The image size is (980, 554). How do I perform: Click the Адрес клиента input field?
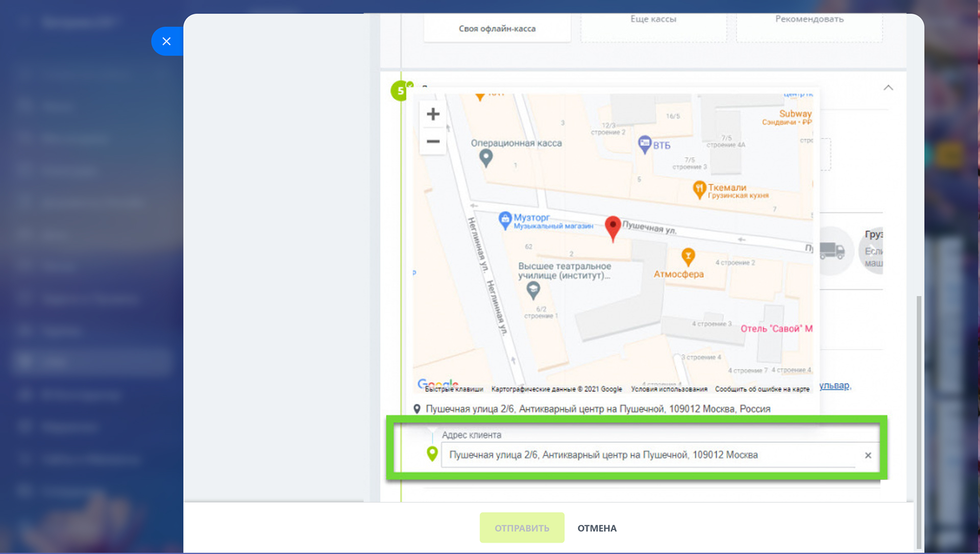tap(649, 455)
